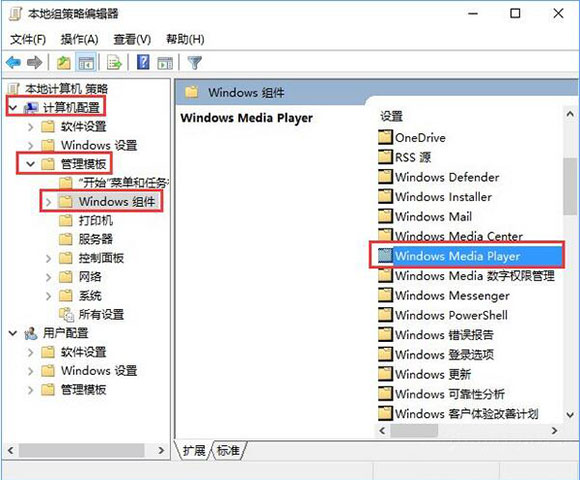Switch to the 扩展 tab
580x480 pixels.
pyautogui.click(x=194, y=450)
